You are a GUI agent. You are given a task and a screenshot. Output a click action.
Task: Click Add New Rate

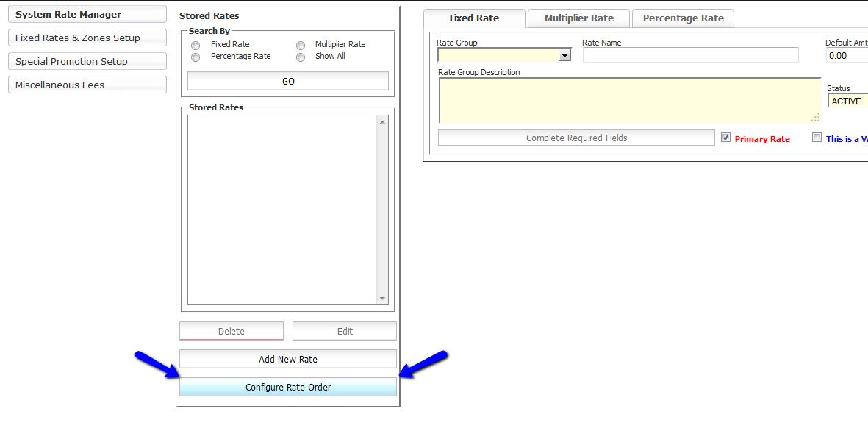pyautogui.click(x=287, y=359)
